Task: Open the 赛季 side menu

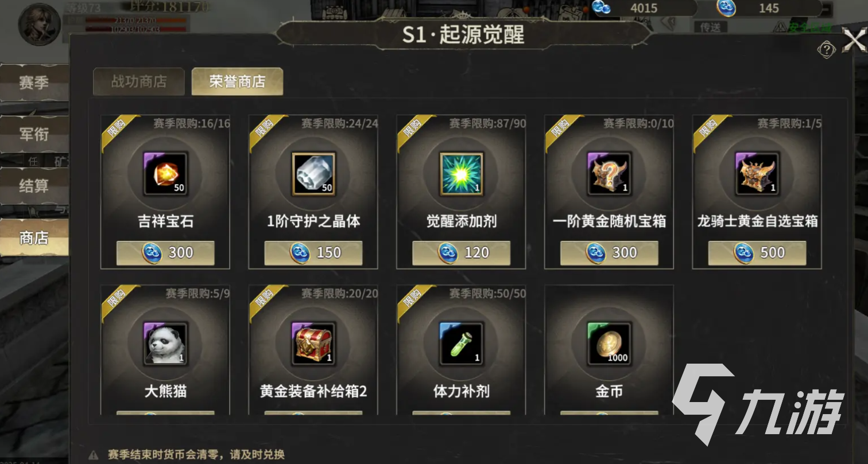Action: (x=34, y=83)
